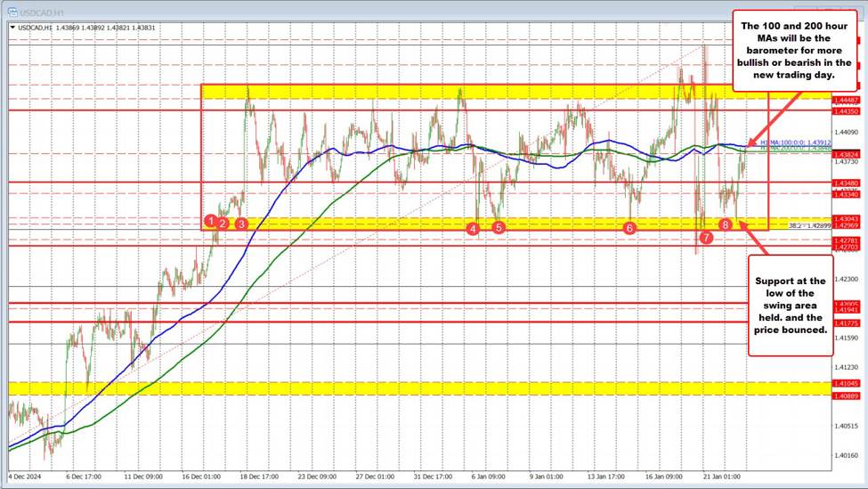Click the 1.41230 price axis value
The height and width of the screenshot is (489, 868).
click(x=846, y=367)
